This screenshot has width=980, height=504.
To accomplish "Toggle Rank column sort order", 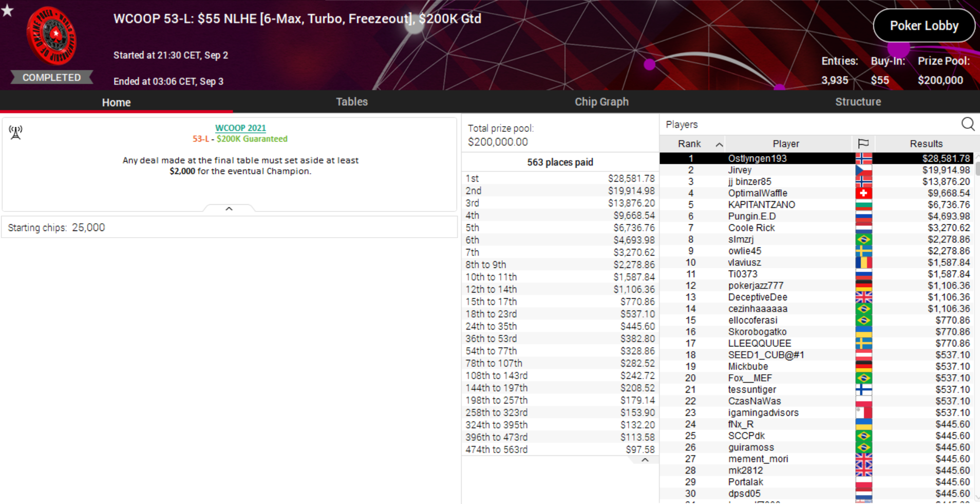I will pos(719,144).
